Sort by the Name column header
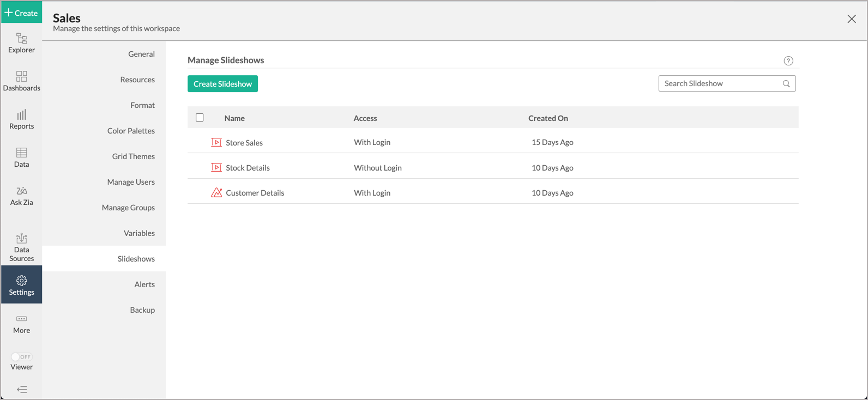Viewport: 868px width, 400px height. pyautogui.click(x=234, y=118)
